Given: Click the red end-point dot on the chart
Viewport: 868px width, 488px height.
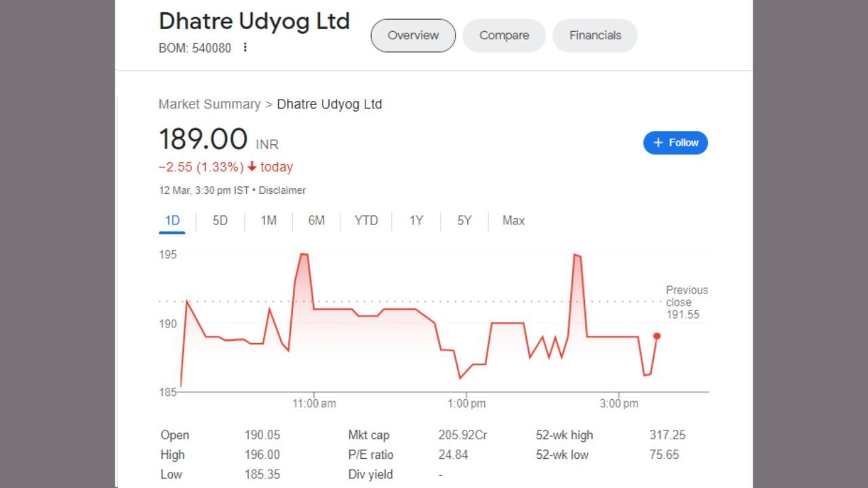Looking at the screenshot, I should coord(656,335).
